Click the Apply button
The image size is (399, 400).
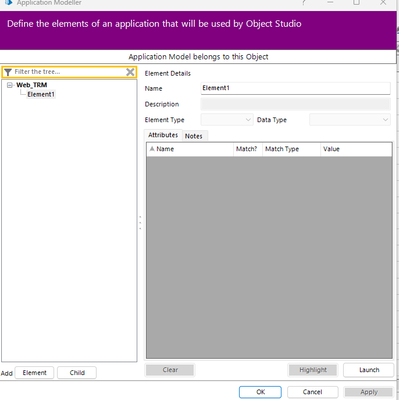[x=369, y=392]
